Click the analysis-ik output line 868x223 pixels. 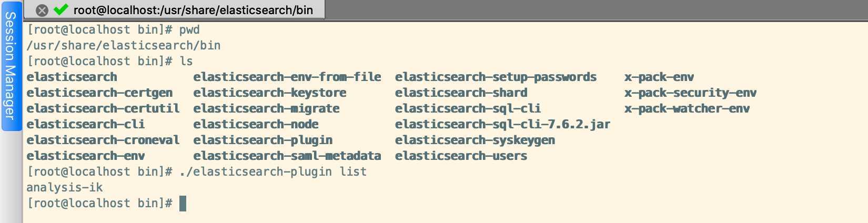click(65, 188)
